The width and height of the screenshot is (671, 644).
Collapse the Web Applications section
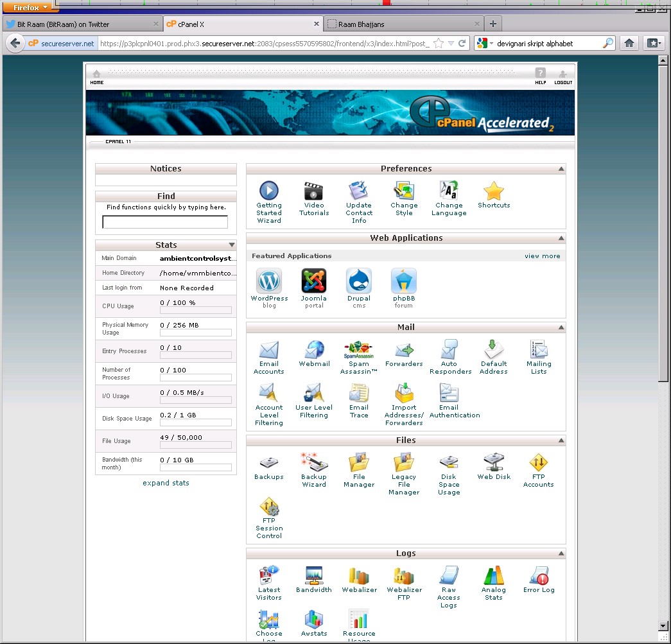[561, 238]
